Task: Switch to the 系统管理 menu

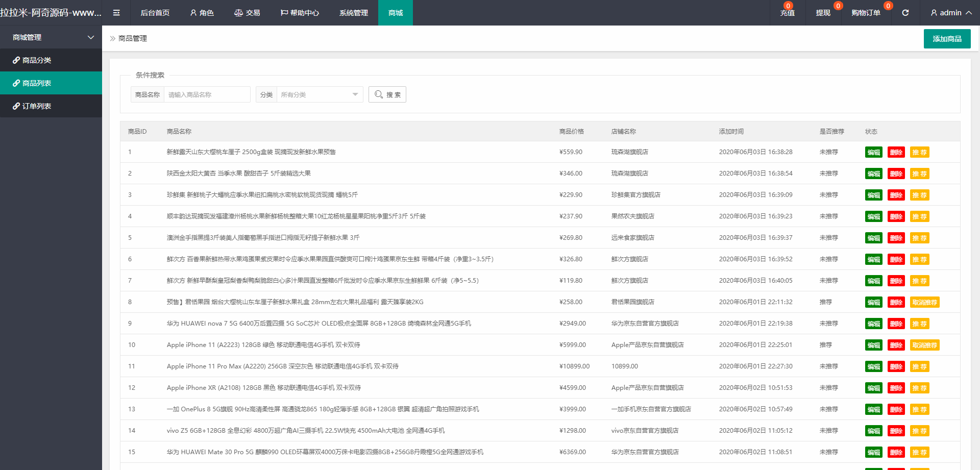Action: [x=353, y=13]
